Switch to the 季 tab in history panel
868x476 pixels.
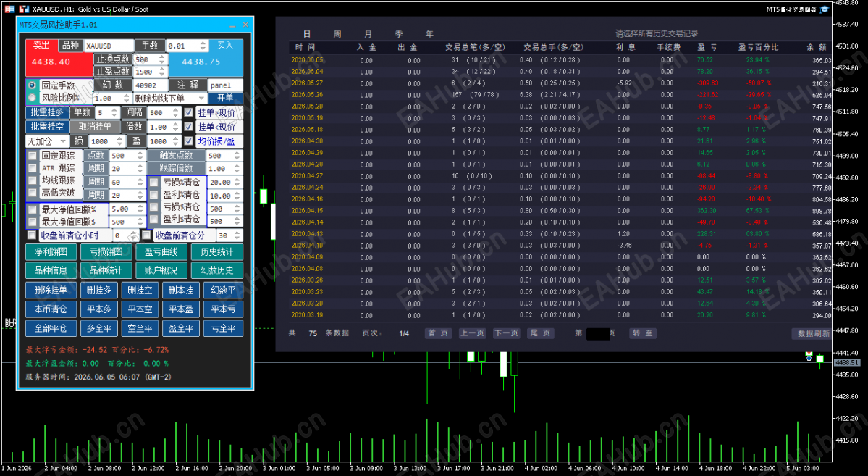pyautogui.click(x=399, y=34)
